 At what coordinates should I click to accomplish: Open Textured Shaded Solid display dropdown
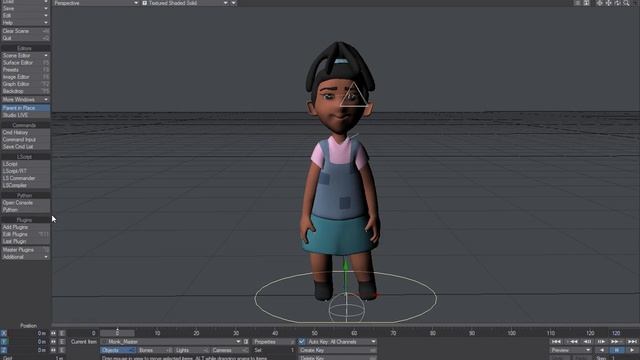point(185,3)
